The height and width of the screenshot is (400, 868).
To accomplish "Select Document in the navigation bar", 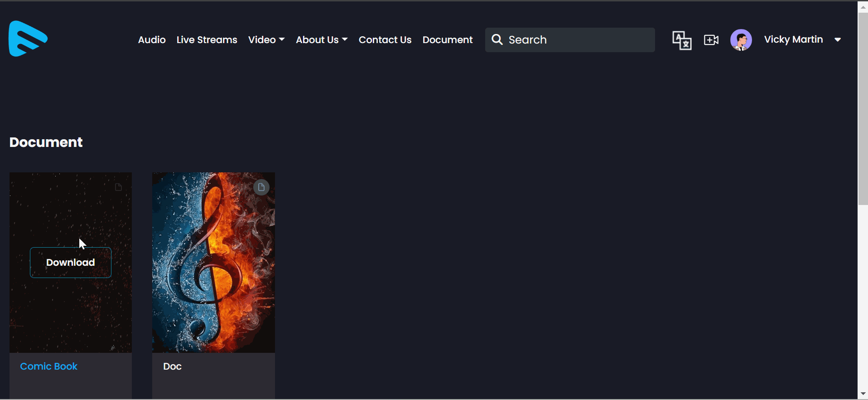I will pyautogui.click(x=447, y=40).
